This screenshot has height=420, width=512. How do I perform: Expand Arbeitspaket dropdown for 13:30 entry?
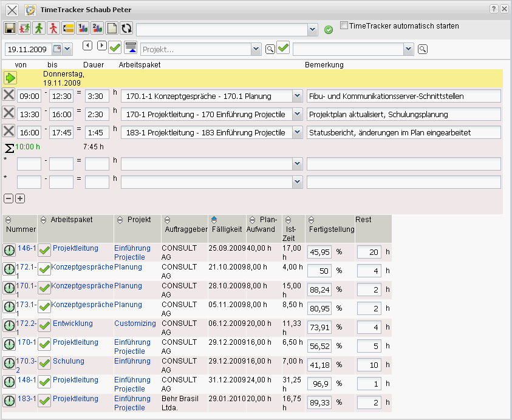pos(297,114)
